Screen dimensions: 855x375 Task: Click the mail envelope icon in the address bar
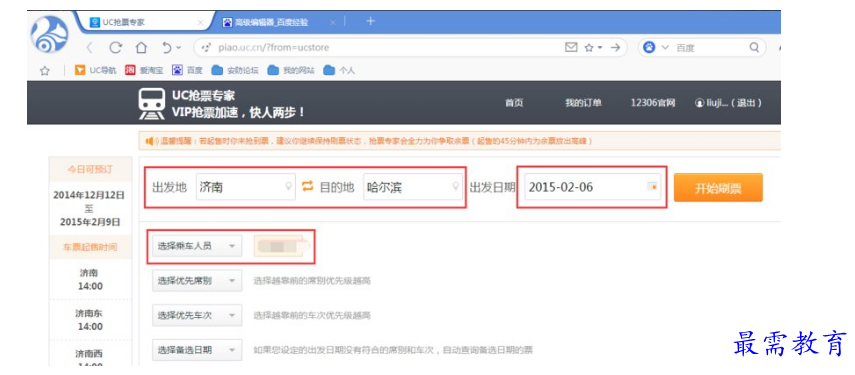[571, 47]
